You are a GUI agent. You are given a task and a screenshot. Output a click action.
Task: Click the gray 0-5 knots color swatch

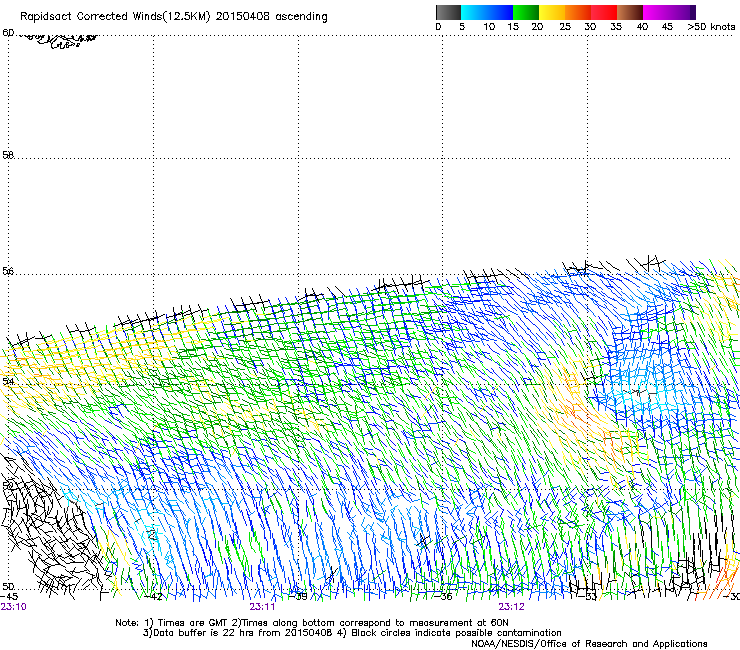(448, 12)
